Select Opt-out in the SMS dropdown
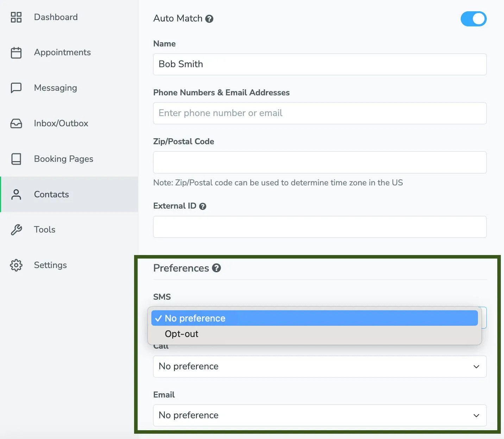The image size is (504, 439). pos(182,334)
